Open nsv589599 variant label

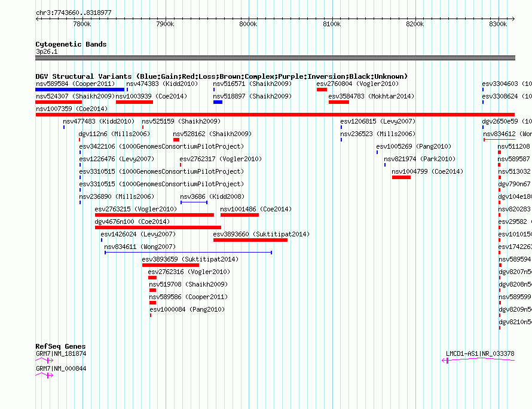coord(514,297)
